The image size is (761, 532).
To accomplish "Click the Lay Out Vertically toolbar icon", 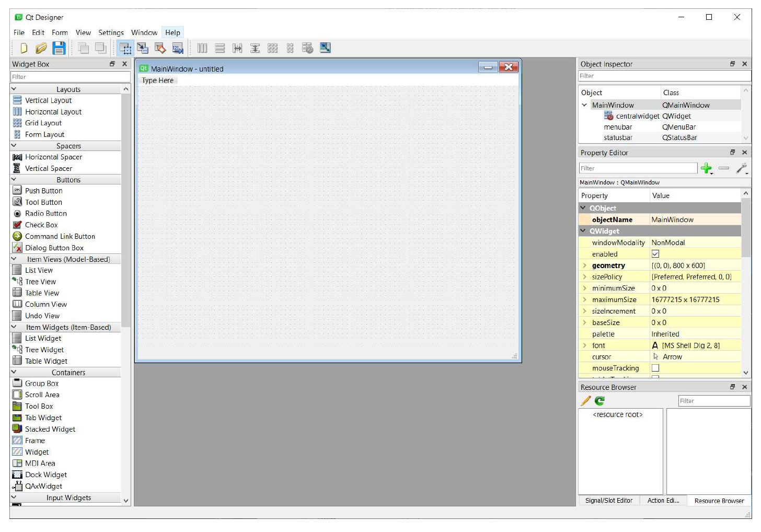I will coord(220,48).
